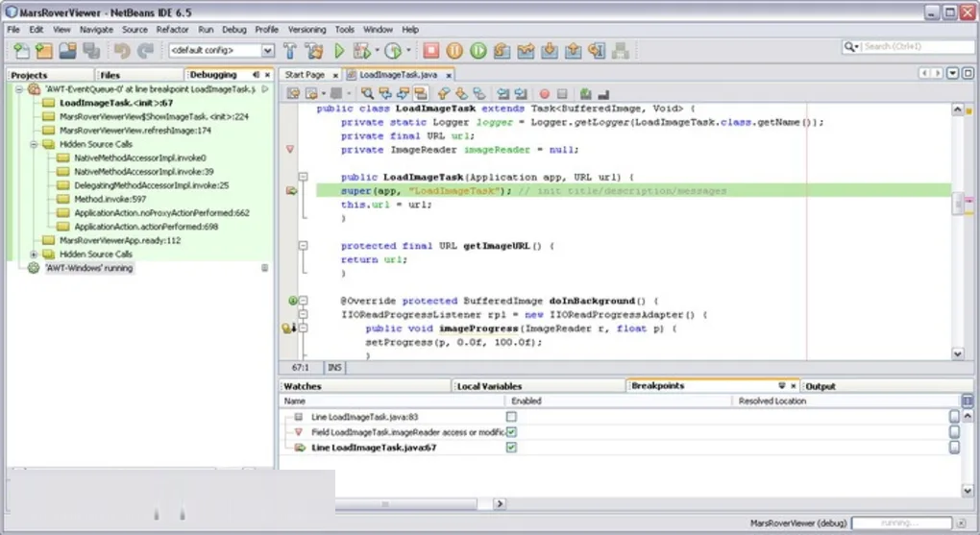The height and width of the screenshot is (535, 980).
Task: Close the LoadImageTask.java editor tab
Action: [448, 75]
